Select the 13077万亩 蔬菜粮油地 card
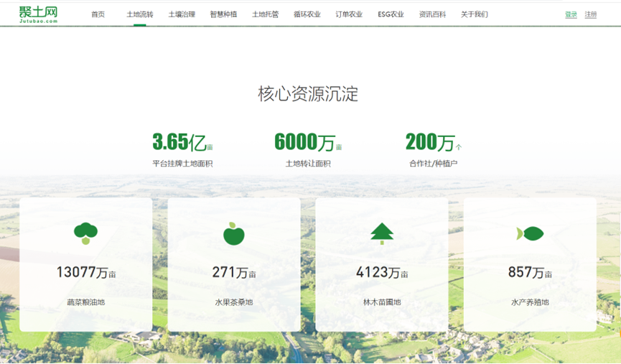 click(85, 264)
